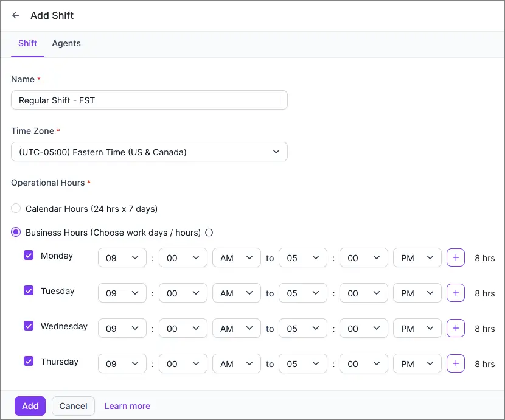Select Business Hours radio option
The height and width of the screenshot is (420, 505).
tap(16, 233)
